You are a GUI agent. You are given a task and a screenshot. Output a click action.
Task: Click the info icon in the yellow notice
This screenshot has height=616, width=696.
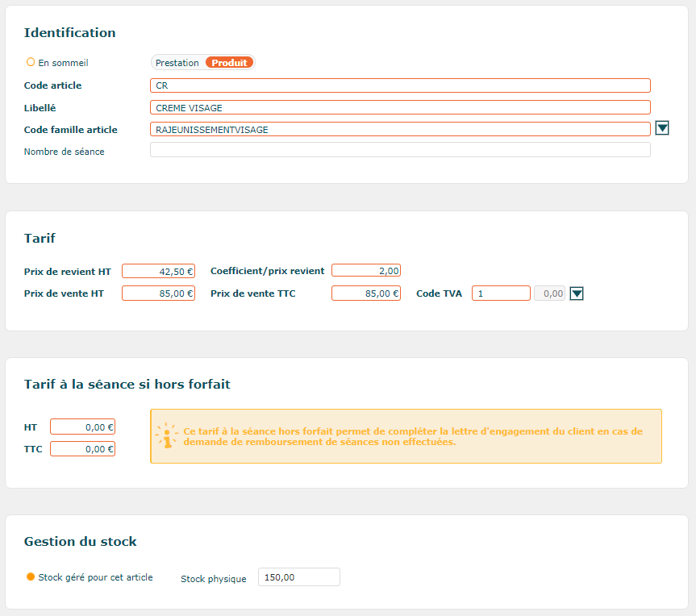[166, 435]
